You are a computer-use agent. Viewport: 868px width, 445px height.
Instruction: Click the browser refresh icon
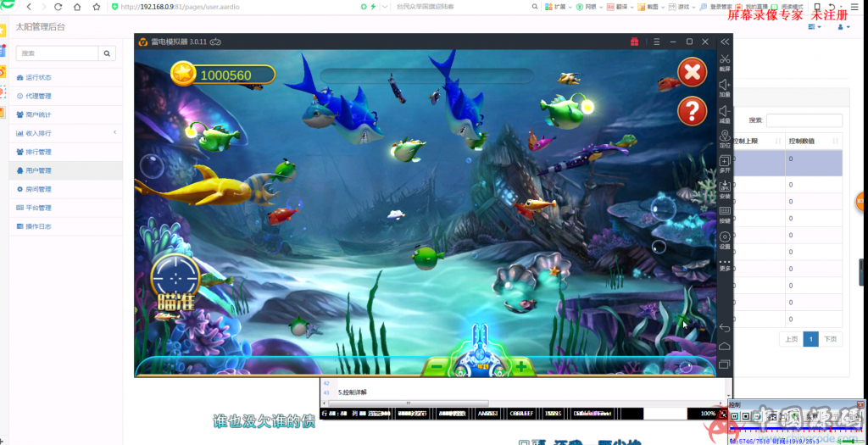coord(58,7)
